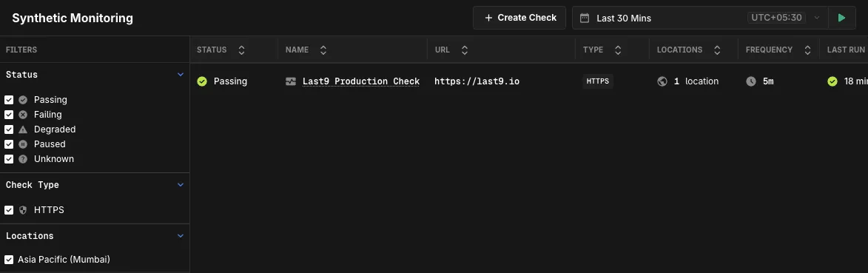Viewport: 868px width, 273px height.
Task: Uncheck the Passing status filter
Action: coord(9,100)
